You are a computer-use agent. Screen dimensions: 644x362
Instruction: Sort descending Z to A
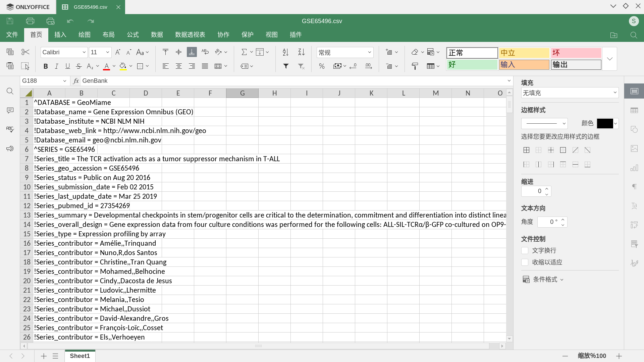(x=301, y=52)
